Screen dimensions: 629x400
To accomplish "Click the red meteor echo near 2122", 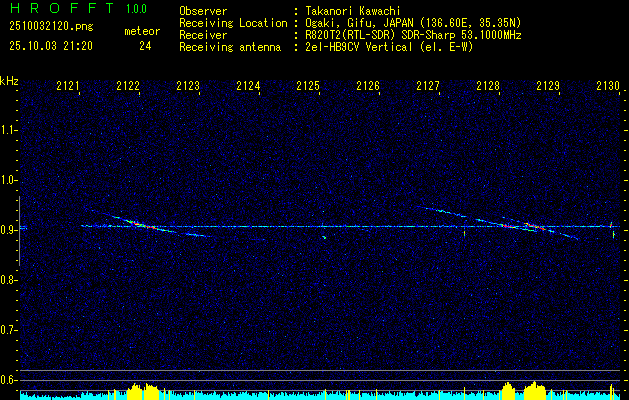I will pos(142,225).
